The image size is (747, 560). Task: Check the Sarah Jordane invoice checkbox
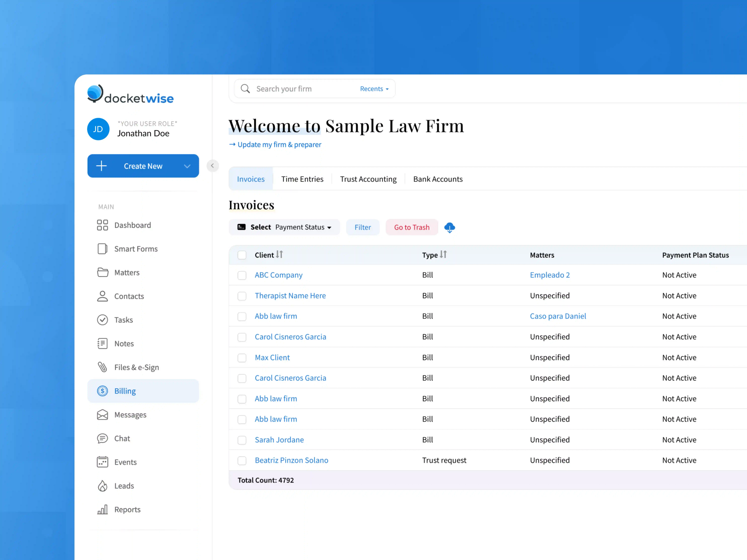pyautogui.click(x=242, y=440)
